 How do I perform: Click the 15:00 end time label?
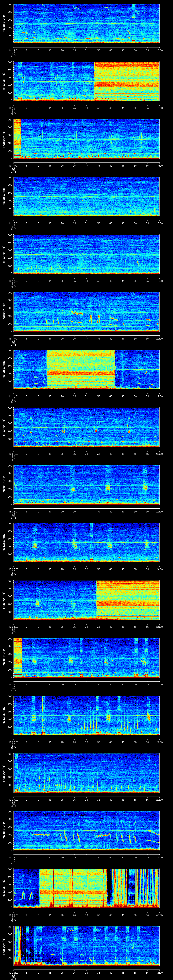(160, 50)
